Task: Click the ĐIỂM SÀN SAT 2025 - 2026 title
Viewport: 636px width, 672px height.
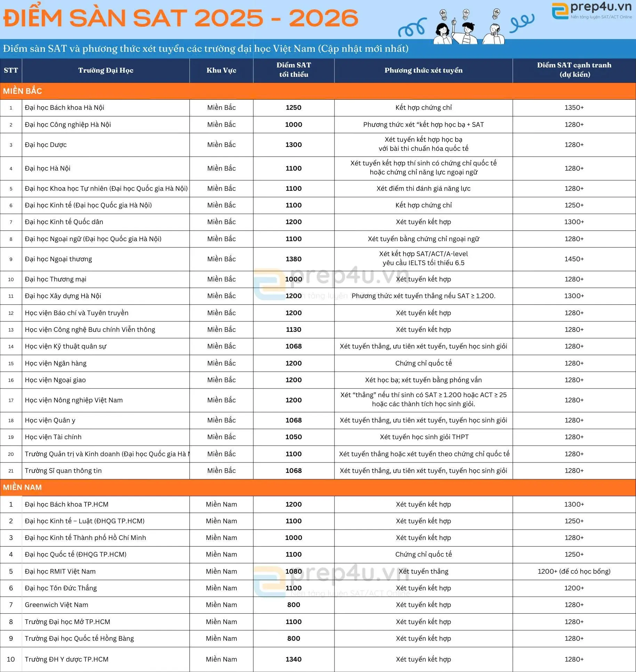Action: (x=181, y=18)
